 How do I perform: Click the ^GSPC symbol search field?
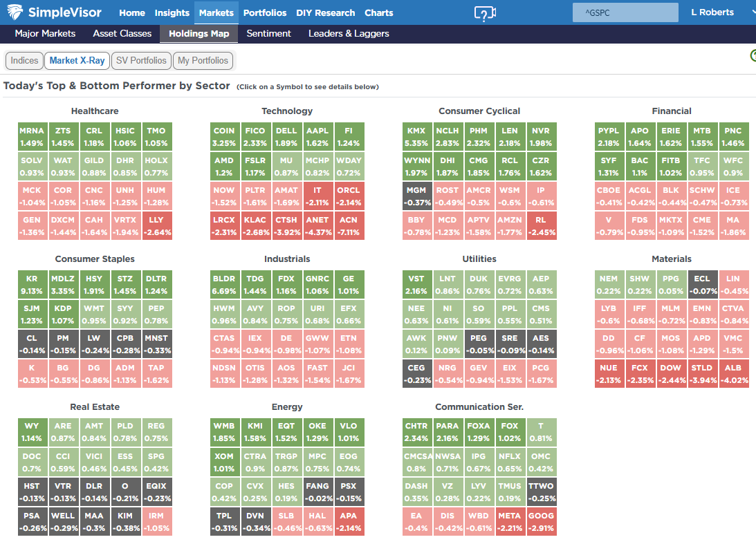pyautogui.click(x=625, y=12)
